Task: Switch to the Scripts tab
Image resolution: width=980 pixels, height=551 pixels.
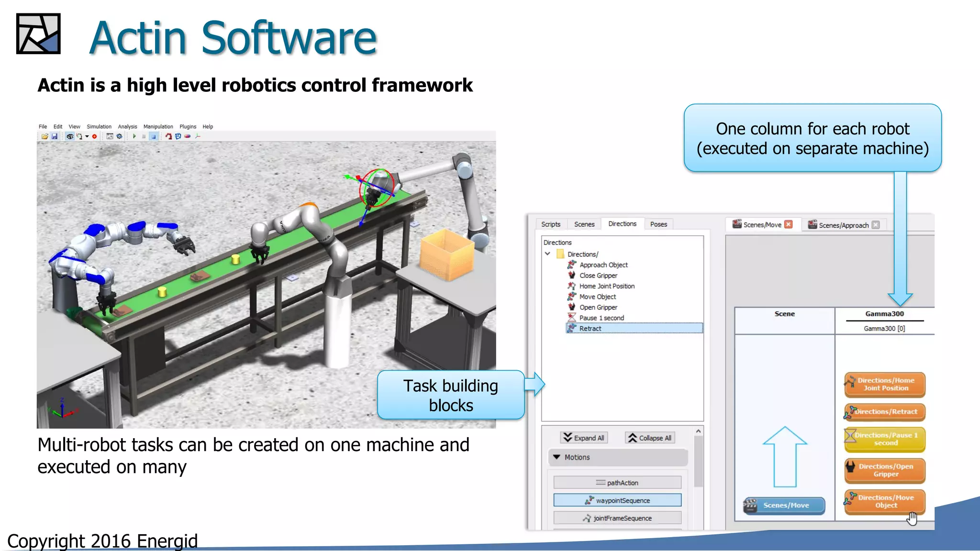Action: click(551, 224)
